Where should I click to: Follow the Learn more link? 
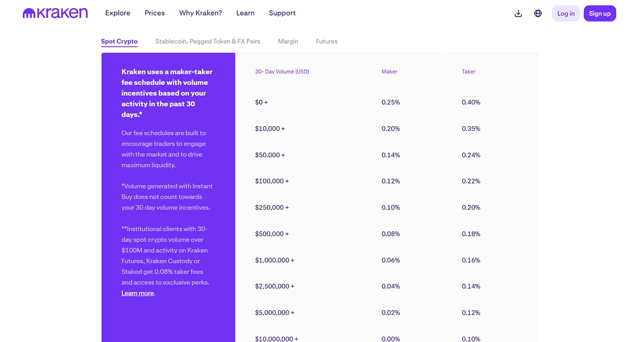click(x=137, y=293)
